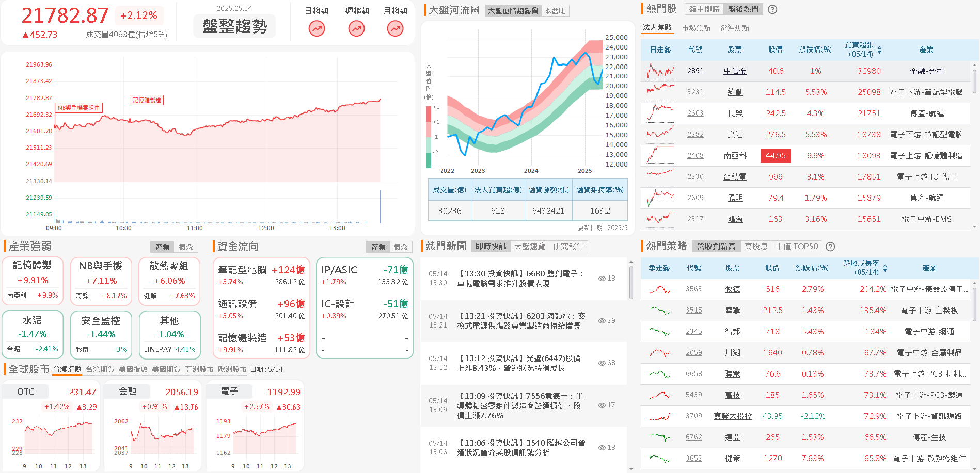980x473 pixels.
Task: Open stock name link 鑫聯大投控
Action: coord(733,416)
